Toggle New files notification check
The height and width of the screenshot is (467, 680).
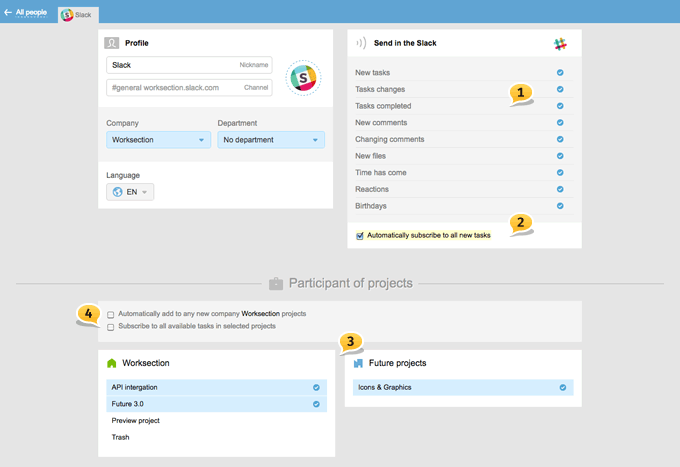pos(560,156)
